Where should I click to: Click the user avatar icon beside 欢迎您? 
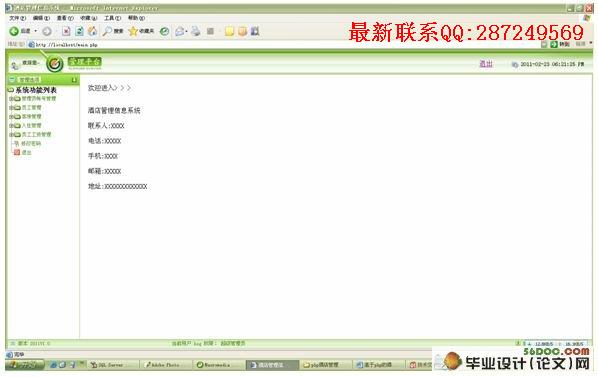[14, 65]
